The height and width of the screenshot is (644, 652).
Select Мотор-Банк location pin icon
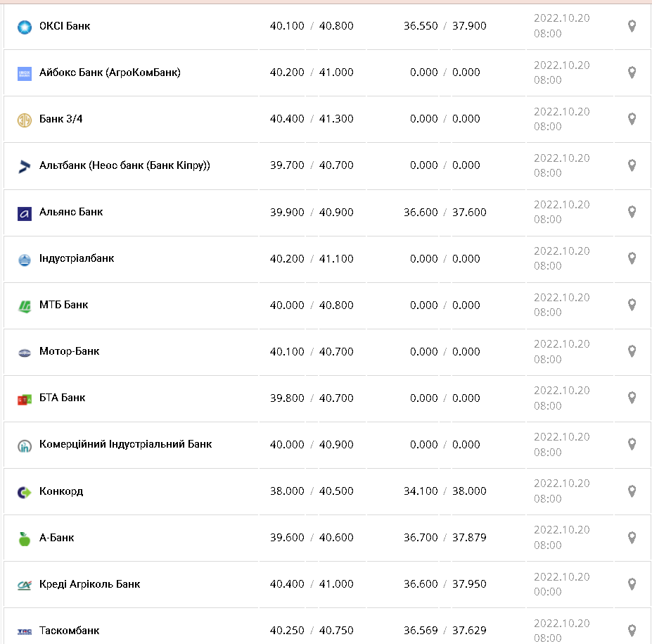coord(632,351)
